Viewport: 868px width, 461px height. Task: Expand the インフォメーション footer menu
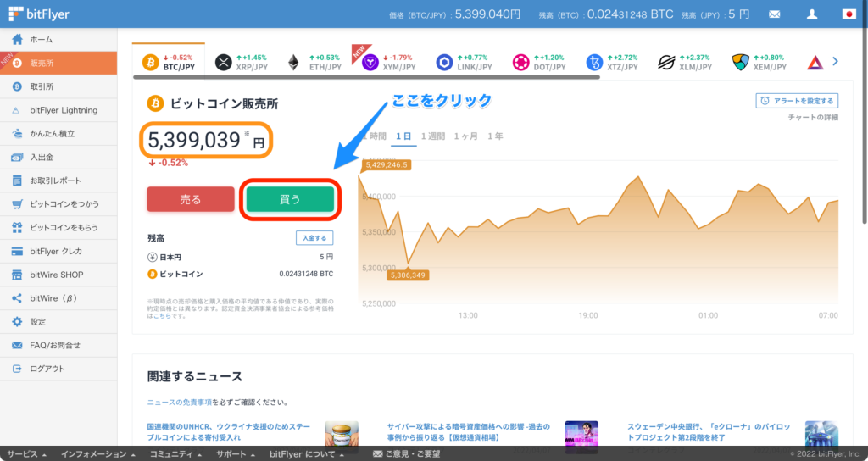tap(98, 454)
